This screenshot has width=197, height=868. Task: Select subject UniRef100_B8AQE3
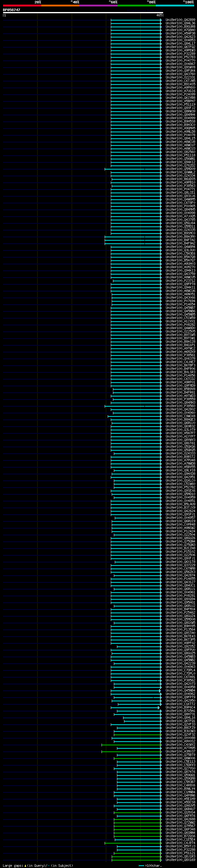pyautogui.click(x=180, y=419)
